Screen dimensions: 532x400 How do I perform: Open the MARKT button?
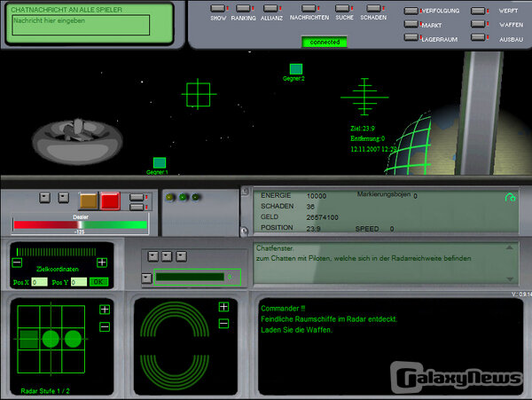coord(411,24)
